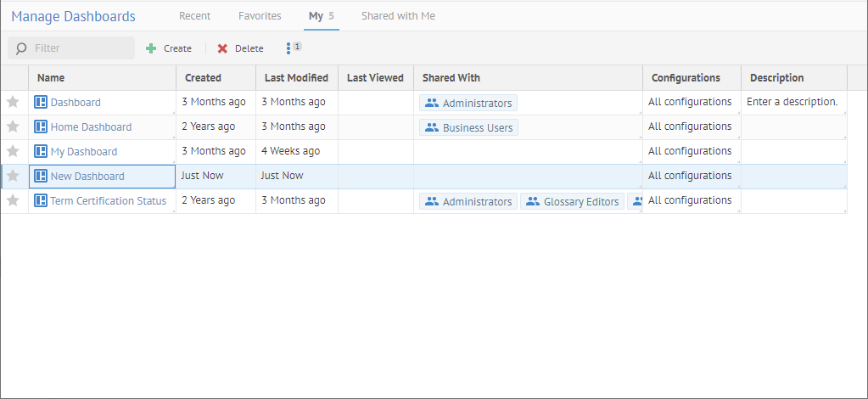
Task: Click the magnifier icon in Filter box
Action: (21, 48)
